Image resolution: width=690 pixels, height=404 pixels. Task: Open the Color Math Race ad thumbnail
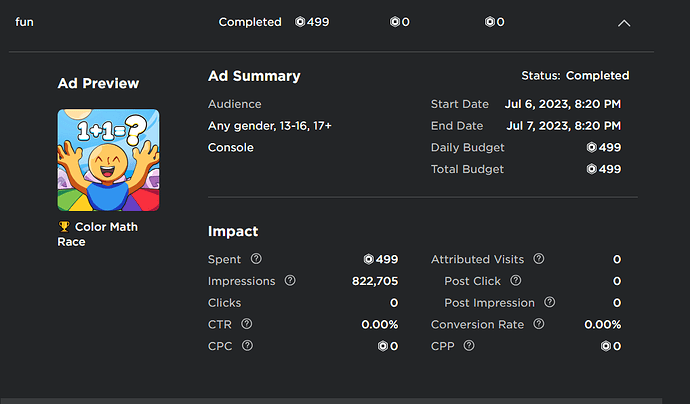click(x=108, y=160)
